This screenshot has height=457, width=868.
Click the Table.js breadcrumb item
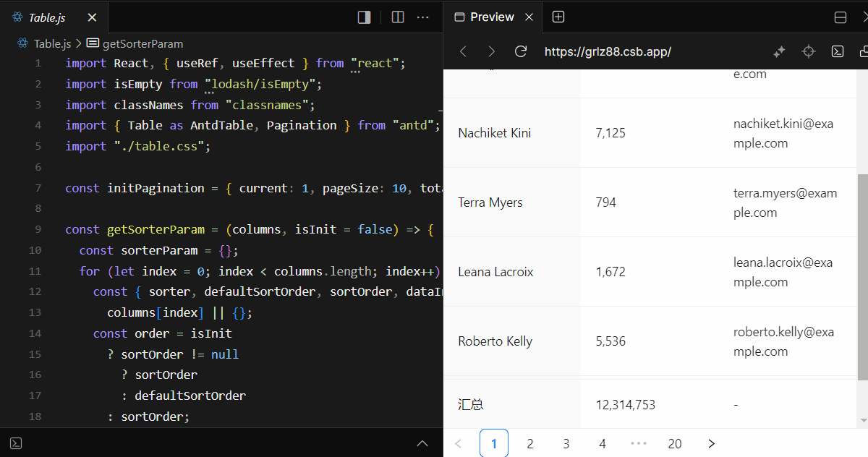(52, 43)
